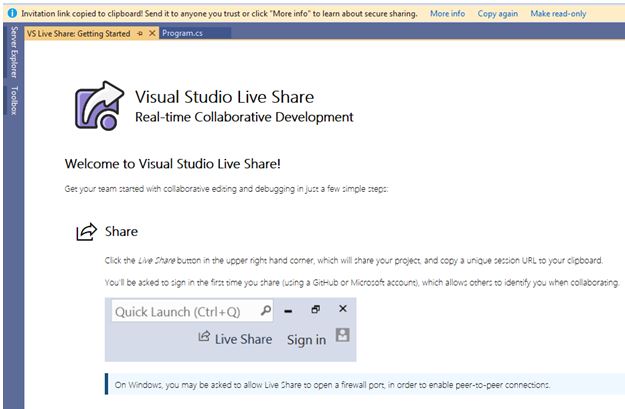The image size is (625, 409).
Task: Click the X icon in illustration
Action: click(342, 309)
